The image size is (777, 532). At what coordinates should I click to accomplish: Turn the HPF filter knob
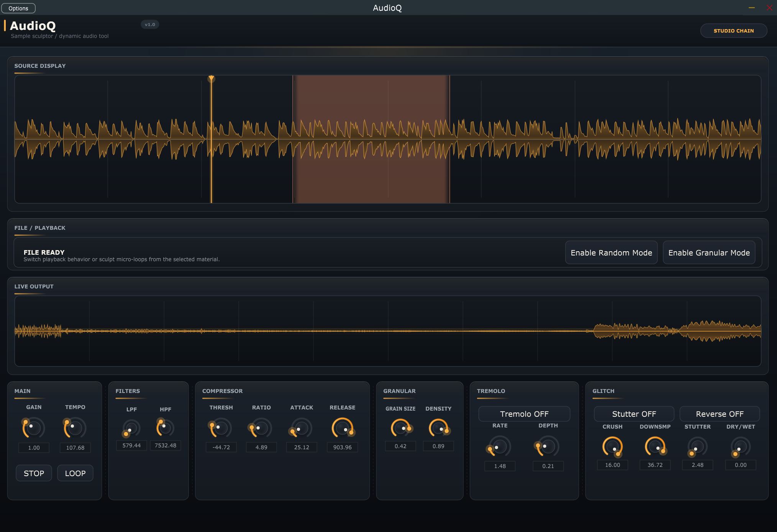coord(164,428)
